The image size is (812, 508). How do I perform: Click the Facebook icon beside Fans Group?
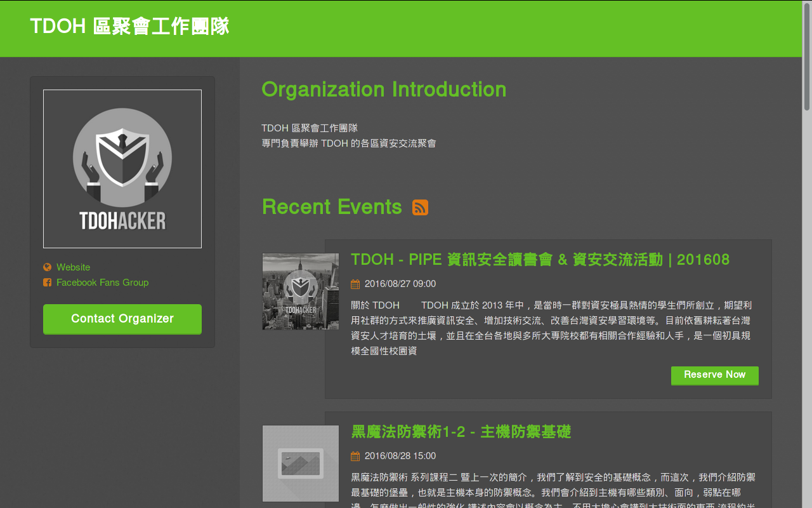47,283
